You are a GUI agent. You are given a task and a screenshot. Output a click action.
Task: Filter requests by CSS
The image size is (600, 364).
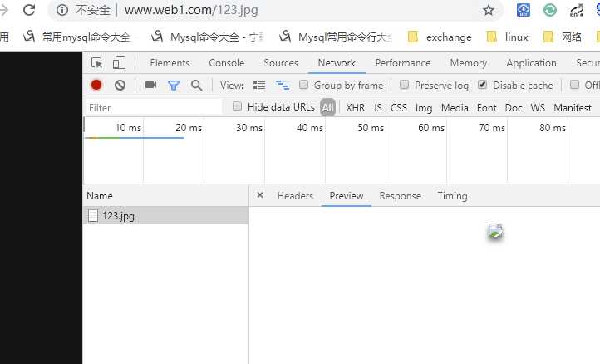point(398,108)
